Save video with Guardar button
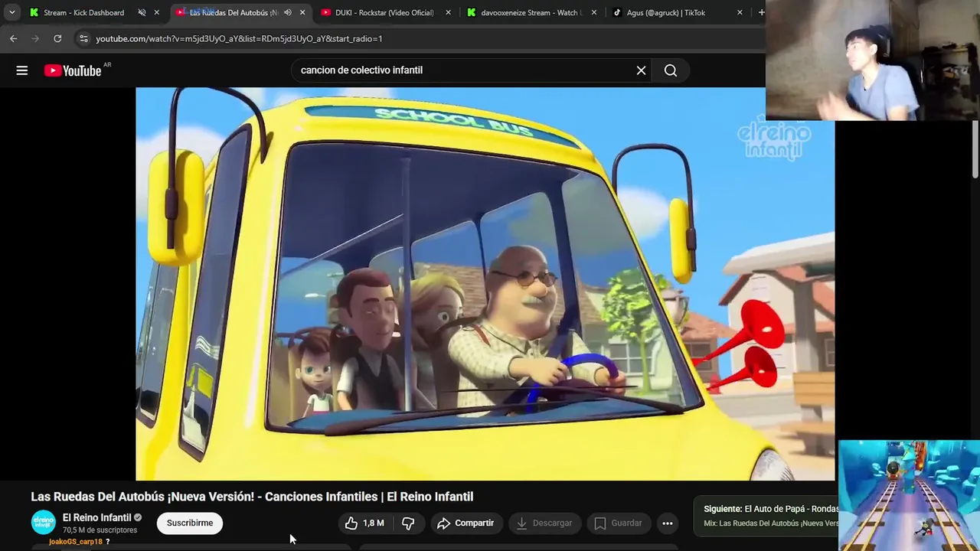 tap(618, 523)
